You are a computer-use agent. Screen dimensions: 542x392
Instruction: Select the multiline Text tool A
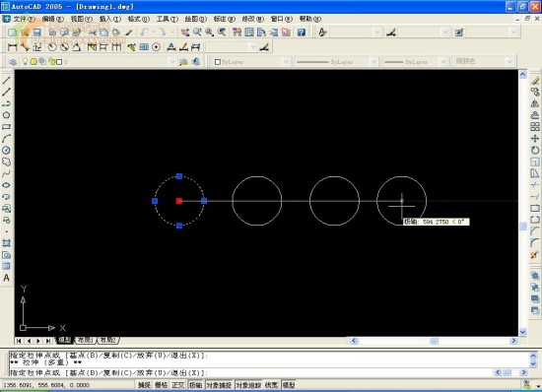click(6, 278)
